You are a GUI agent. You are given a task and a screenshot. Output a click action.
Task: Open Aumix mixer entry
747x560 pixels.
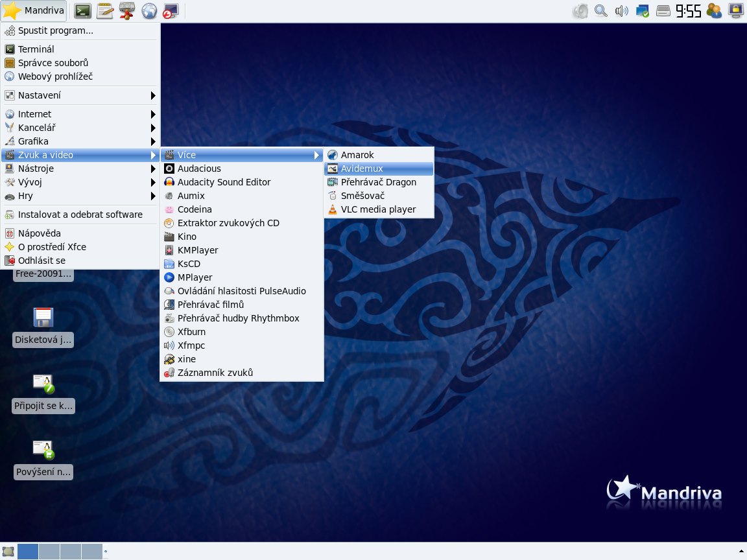click(242, 196)
